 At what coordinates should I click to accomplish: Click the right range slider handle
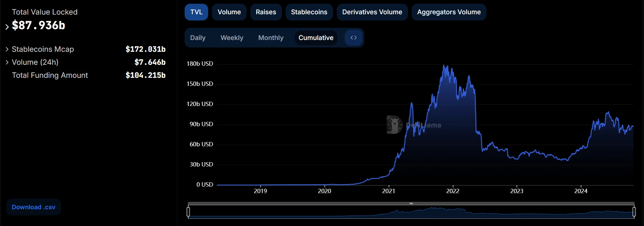[634, 212]
